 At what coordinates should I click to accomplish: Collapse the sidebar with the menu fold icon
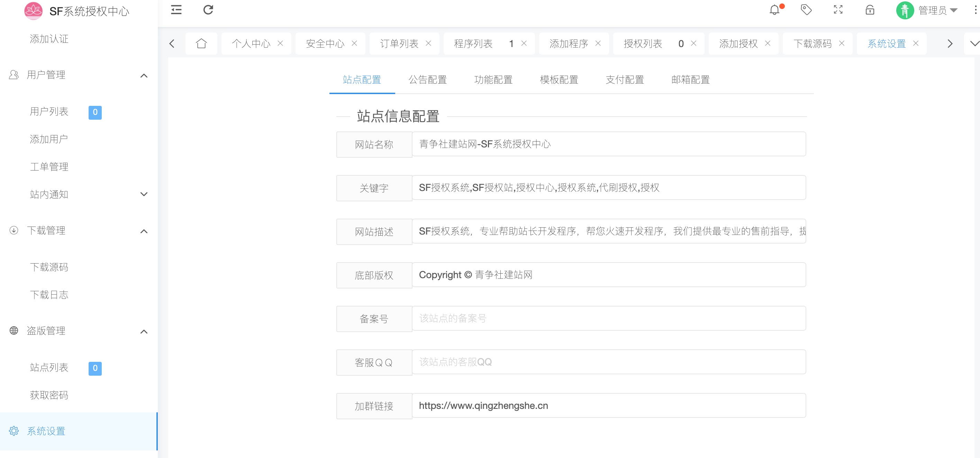[x=176, y=10]
